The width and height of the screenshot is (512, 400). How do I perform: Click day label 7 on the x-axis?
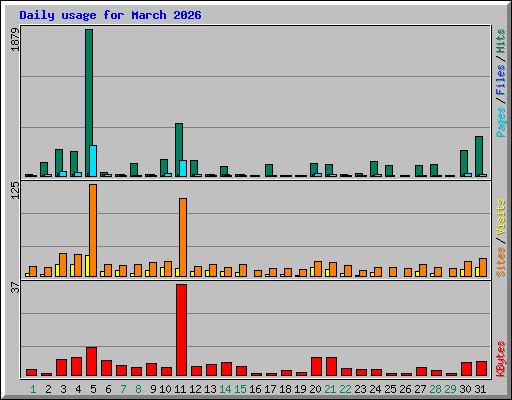tap(123, 389)
